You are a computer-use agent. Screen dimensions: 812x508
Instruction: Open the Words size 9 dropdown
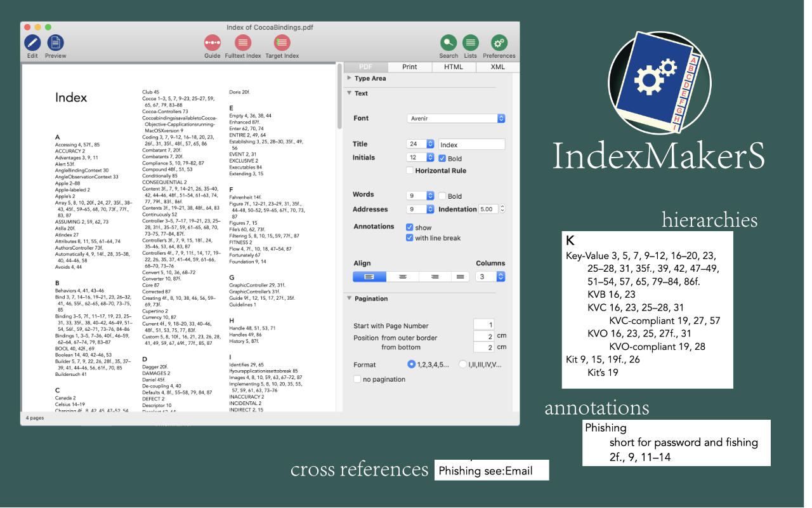click(x=421, y=196)
